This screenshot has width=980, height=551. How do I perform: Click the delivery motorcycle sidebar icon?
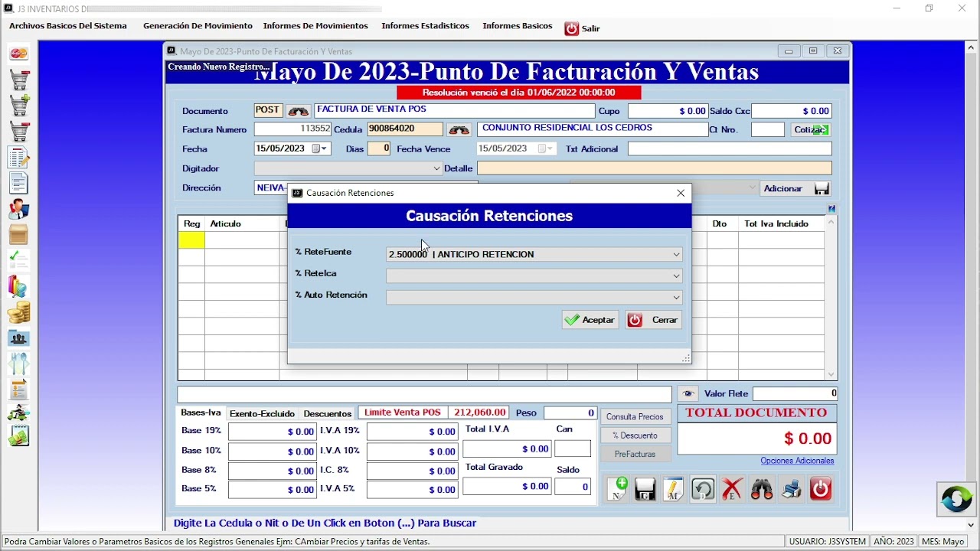19,413
